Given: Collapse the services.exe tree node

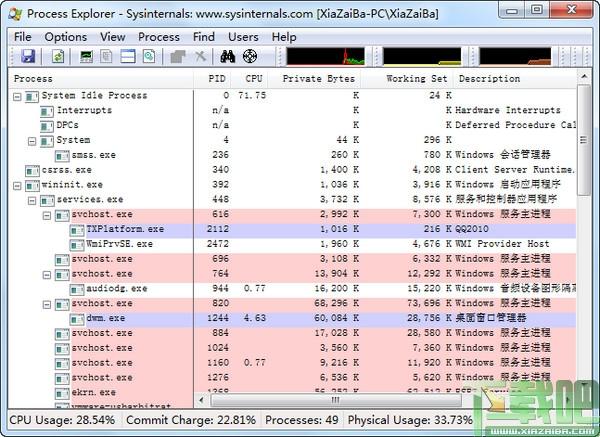Looking at the screenshot, I should [32, 201].
